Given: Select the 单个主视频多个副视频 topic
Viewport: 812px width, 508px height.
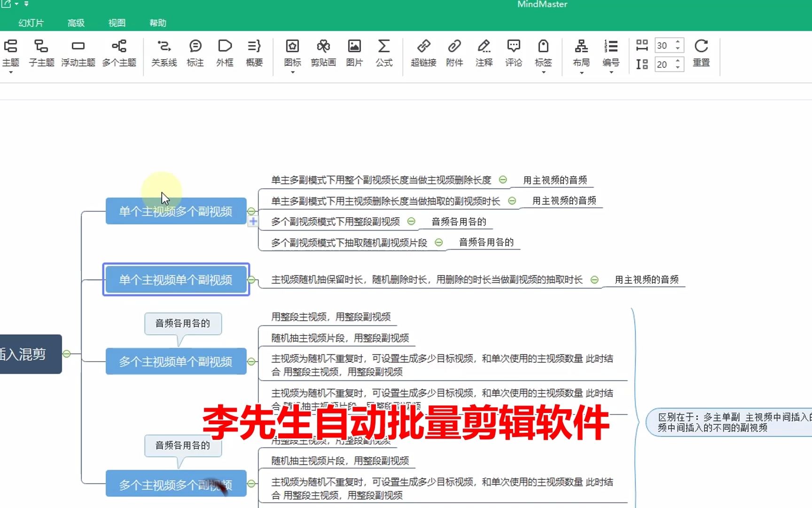Looking at the screenshot, I should [176, 211].
